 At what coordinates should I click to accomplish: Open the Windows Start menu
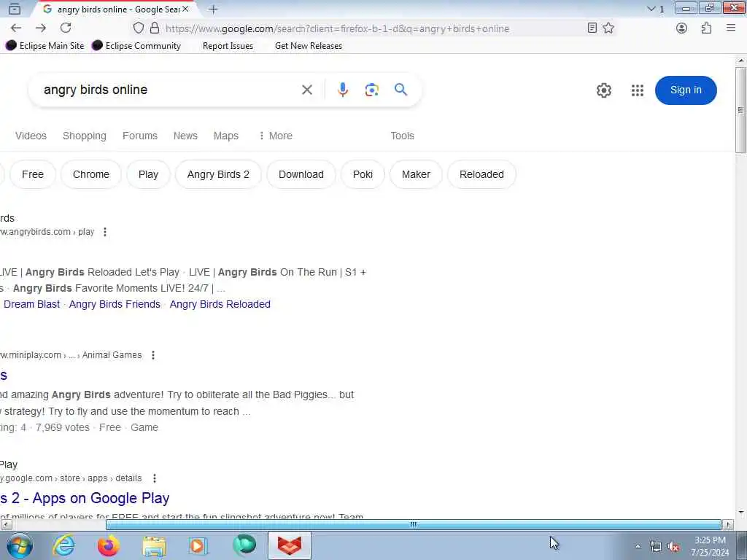click(19, 545)
